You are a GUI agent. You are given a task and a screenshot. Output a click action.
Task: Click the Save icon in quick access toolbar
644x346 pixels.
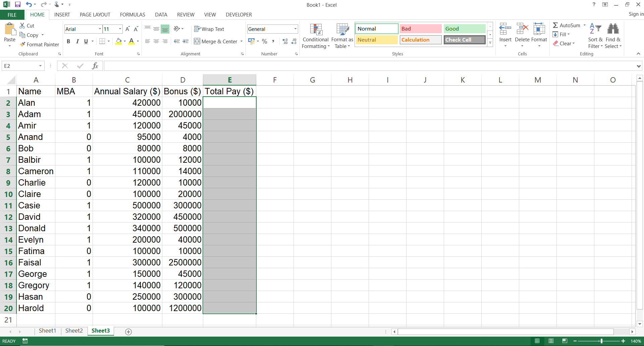click(x=18, y=4)
